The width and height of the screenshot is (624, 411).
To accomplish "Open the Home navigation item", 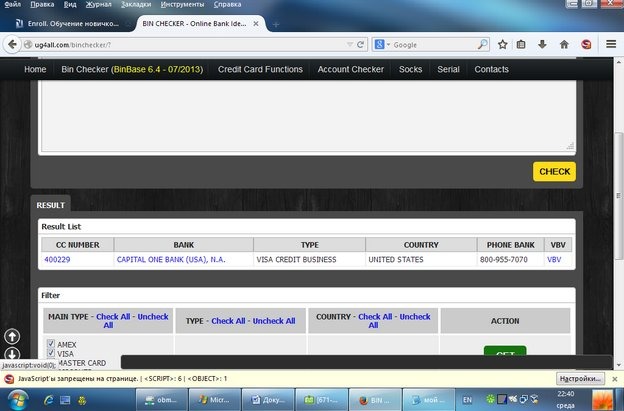I will (x=35, y=69).
